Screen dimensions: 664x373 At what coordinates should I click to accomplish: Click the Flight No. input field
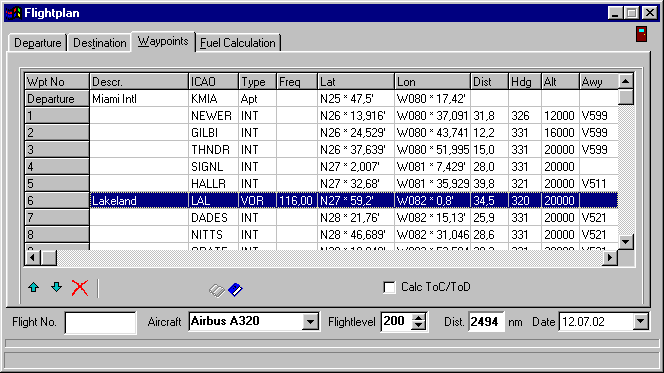[x=100, y=323]
